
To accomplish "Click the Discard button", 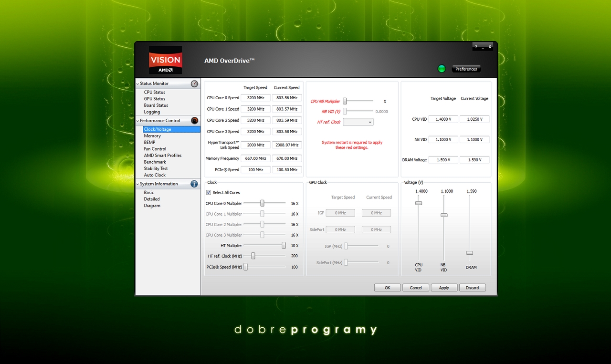I will tap(472, 288).
